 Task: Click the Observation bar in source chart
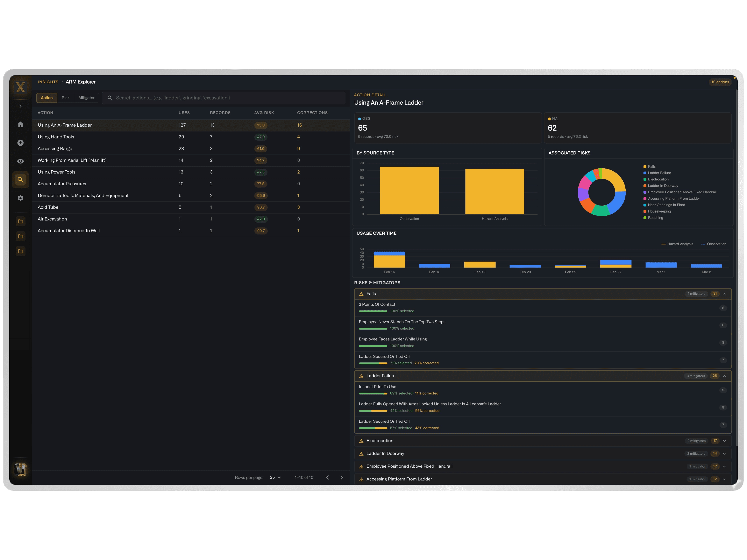tap(409, 190)
